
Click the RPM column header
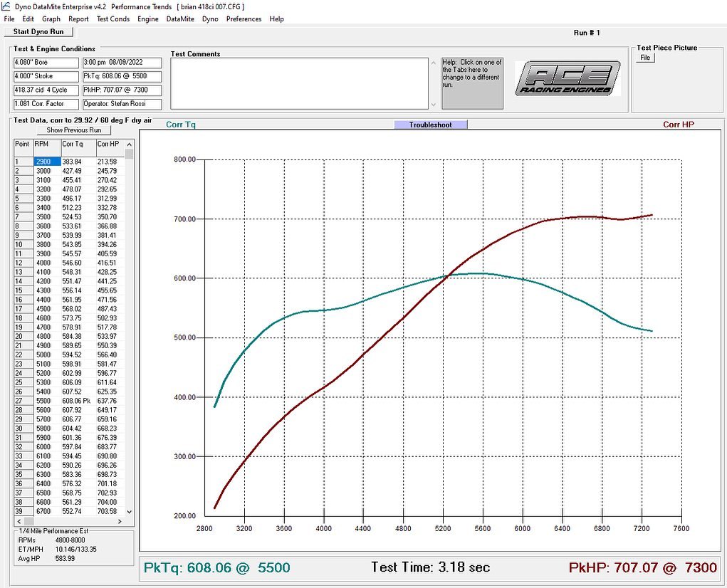tap(47, 147)
